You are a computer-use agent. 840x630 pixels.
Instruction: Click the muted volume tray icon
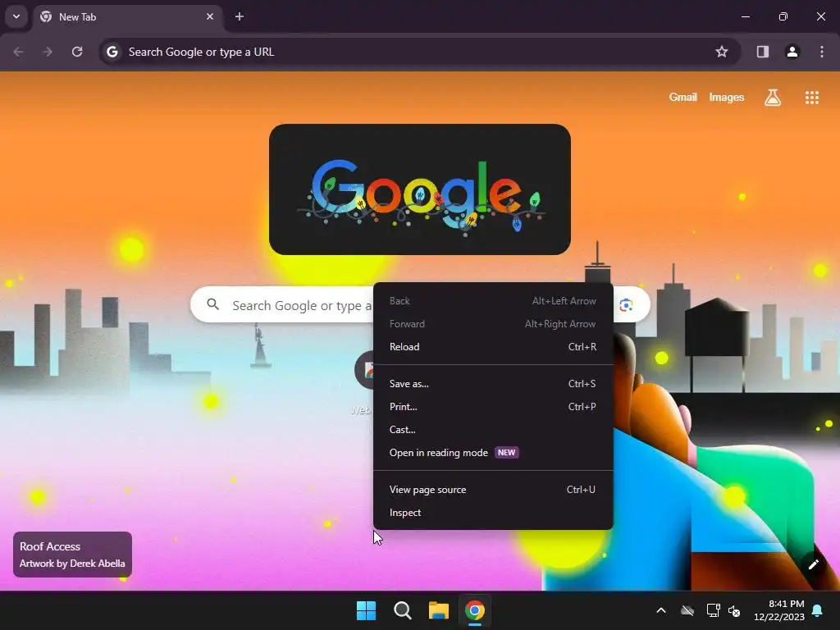[734, 610]
